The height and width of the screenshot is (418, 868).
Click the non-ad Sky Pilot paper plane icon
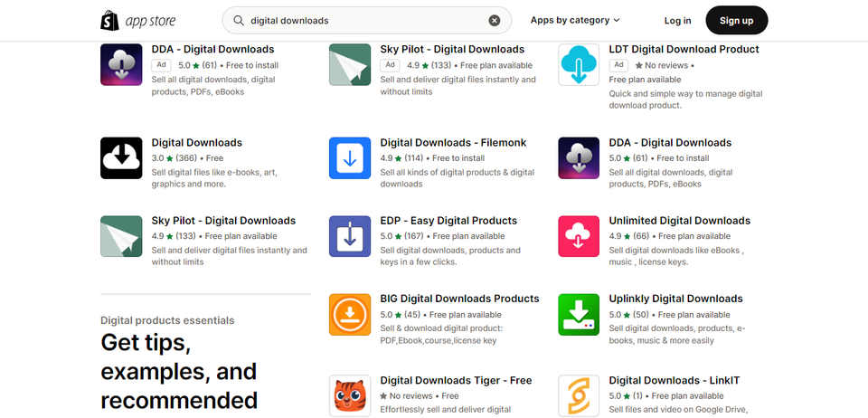tap(121, 236)
